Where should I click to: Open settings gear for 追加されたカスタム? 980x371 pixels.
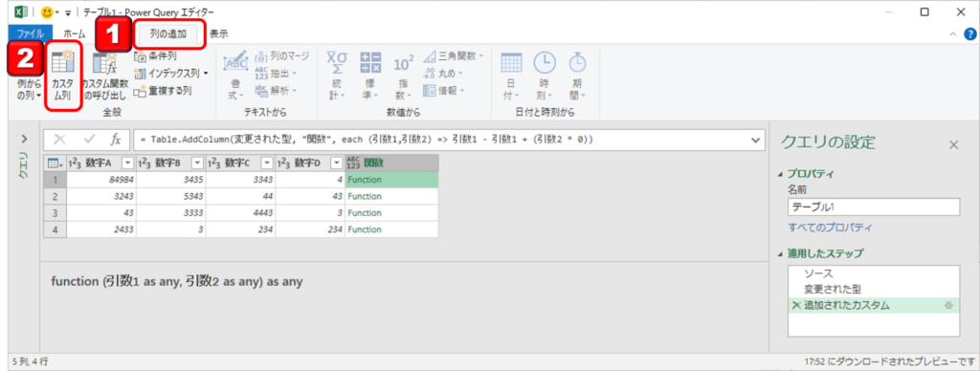[x=948, y=305]
